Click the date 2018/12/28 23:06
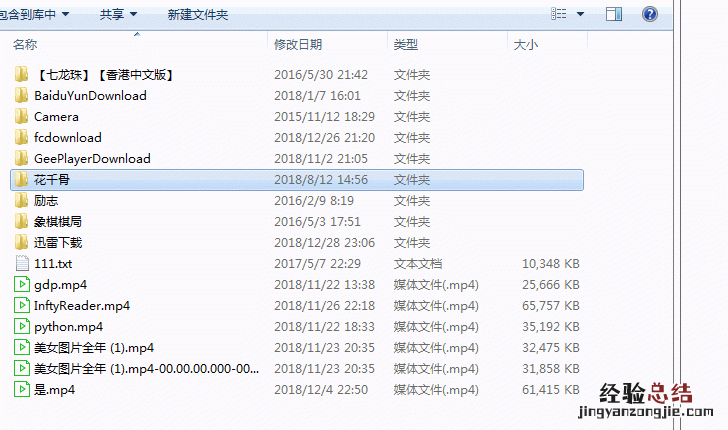The height and width of the screenshot is (430, 728). click(325, 243)
